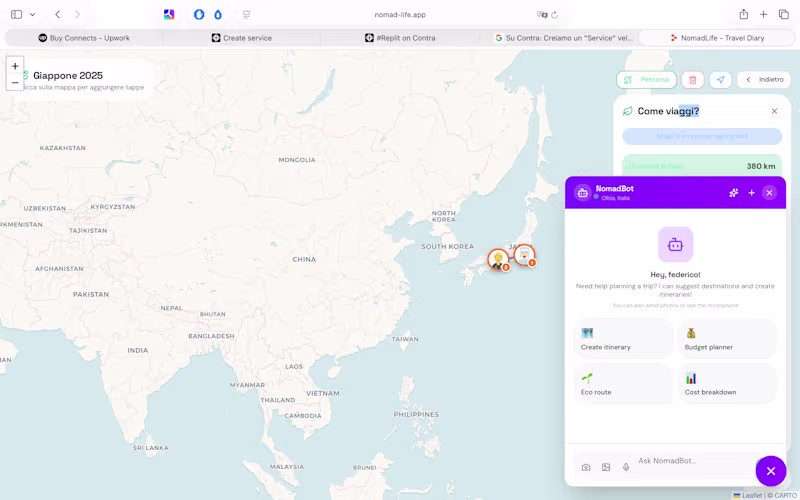Choose the Create itinerary suggestion
Screen dimensions: 800x500
[x=623, y=339]
